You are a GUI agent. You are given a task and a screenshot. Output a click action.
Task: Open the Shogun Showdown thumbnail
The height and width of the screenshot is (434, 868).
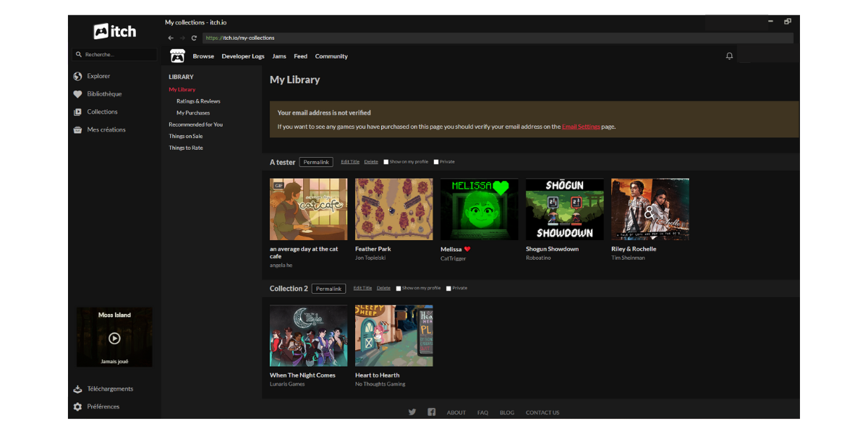(x=565, y=209)
